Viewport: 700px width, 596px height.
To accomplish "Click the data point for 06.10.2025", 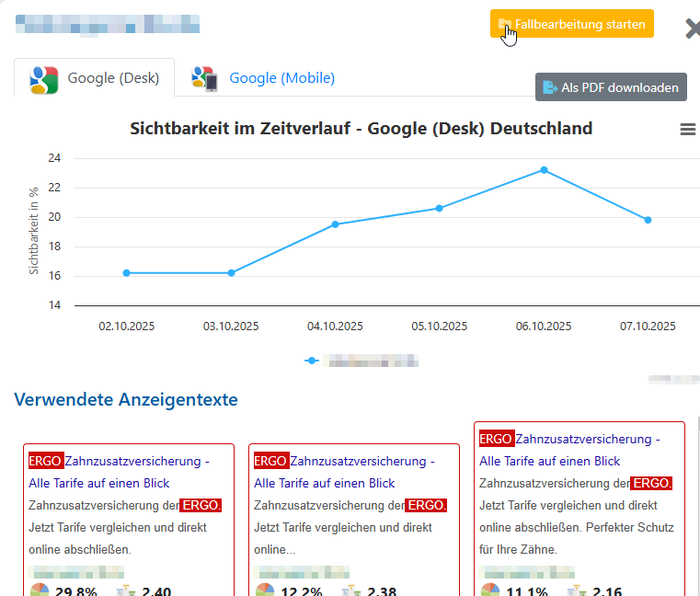I will (544, 170).
